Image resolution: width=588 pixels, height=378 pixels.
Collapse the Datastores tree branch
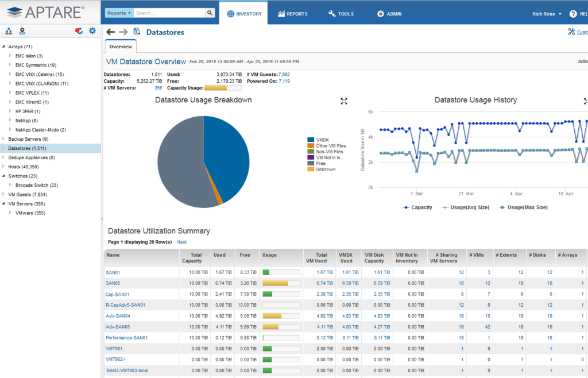4,148
